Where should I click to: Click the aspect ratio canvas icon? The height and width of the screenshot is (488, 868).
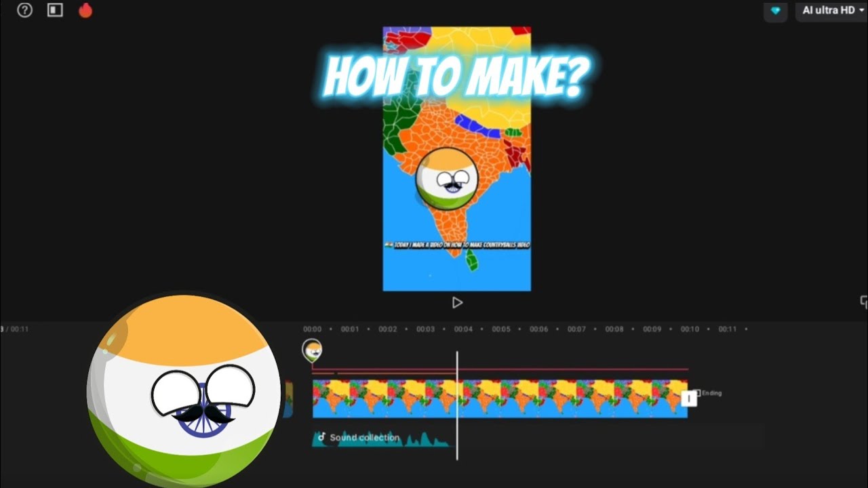(x=55, y=10)
